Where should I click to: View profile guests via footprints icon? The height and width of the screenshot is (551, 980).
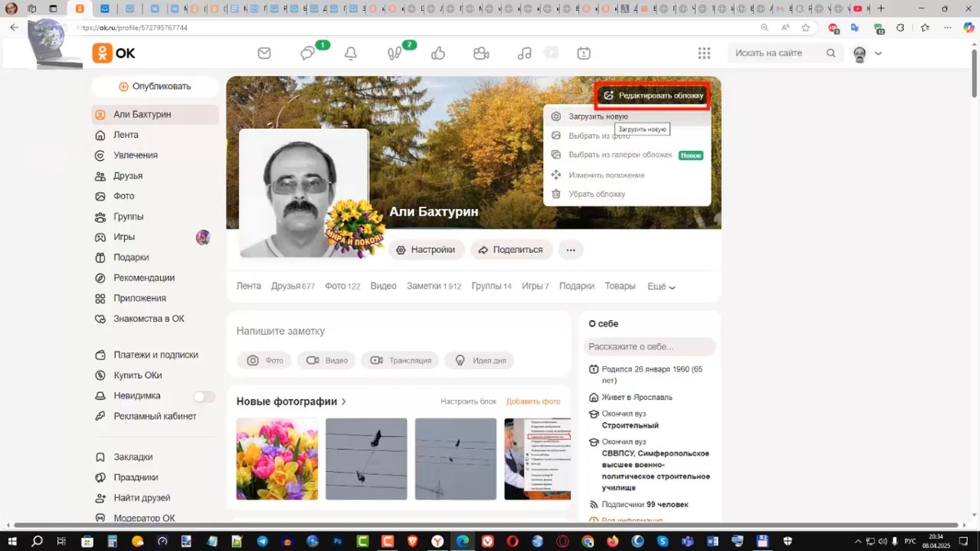394,53
